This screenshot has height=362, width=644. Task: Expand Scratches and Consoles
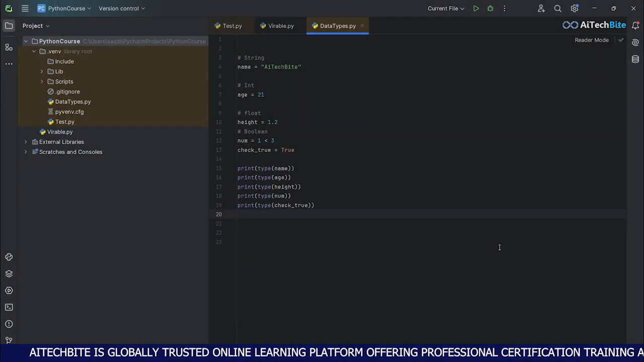pos(26,152)
